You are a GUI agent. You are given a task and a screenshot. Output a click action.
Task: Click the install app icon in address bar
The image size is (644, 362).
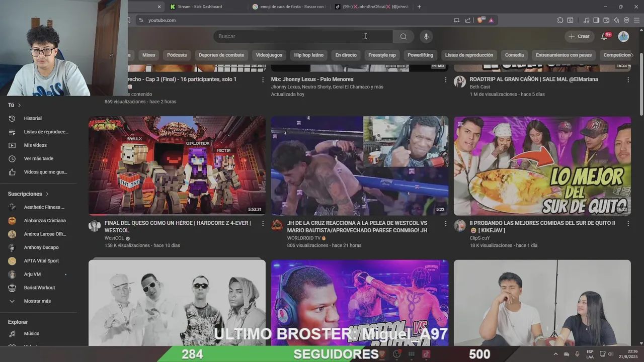click(456, 20)
